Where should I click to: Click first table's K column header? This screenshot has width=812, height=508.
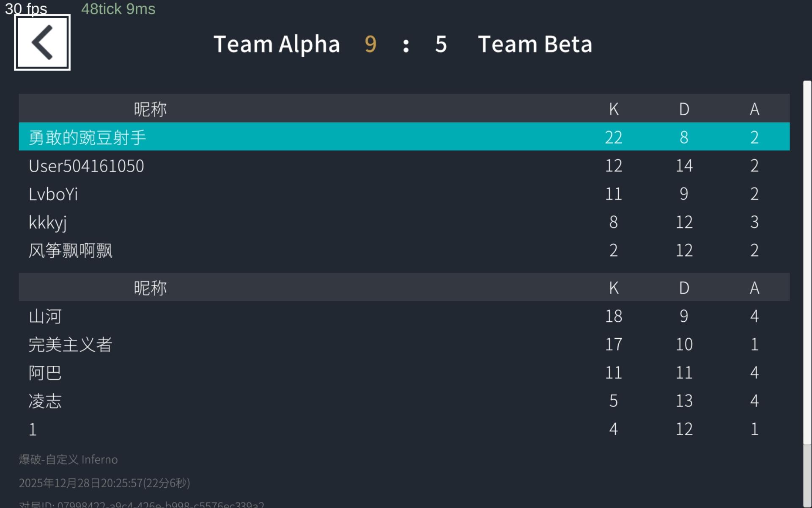pyautogui.click(x=614, y=109)
